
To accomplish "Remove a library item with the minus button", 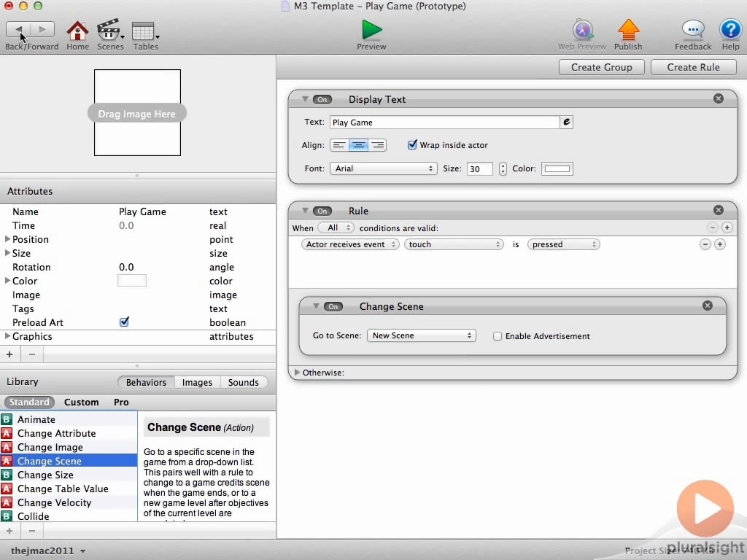I will point(32,531).
